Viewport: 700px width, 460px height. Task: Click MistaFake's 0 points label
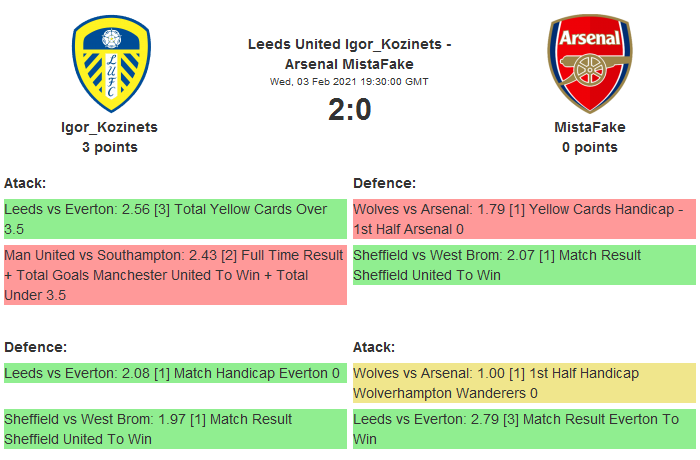coord(589,147)
